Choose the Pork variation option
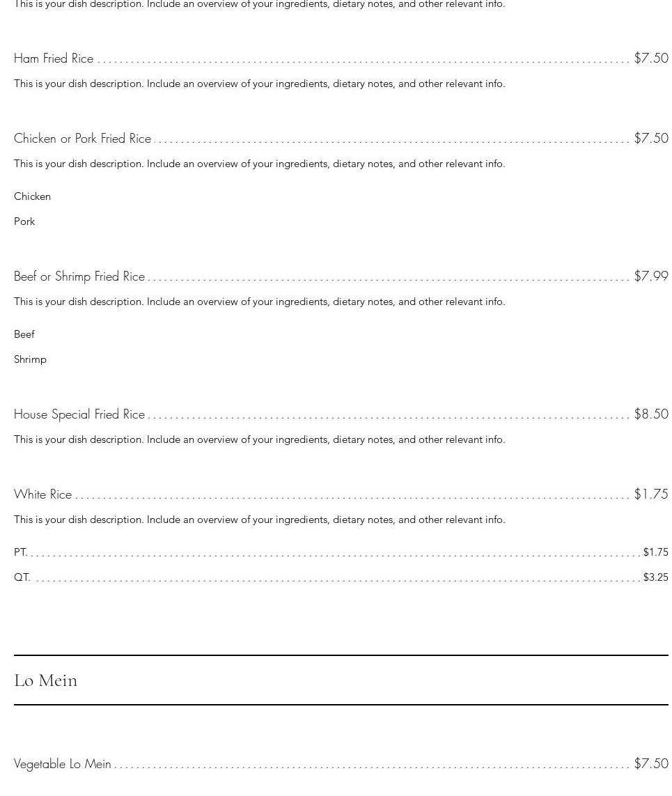The image size is (672, 796). [x=24, y=221]
